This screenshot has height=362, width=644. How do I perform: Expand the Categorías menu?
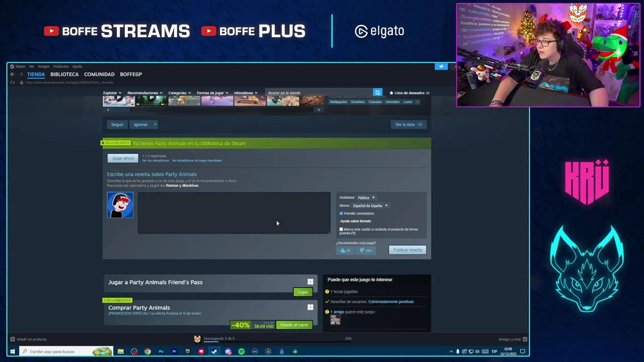pyautogui.click(x=180, y=93)
